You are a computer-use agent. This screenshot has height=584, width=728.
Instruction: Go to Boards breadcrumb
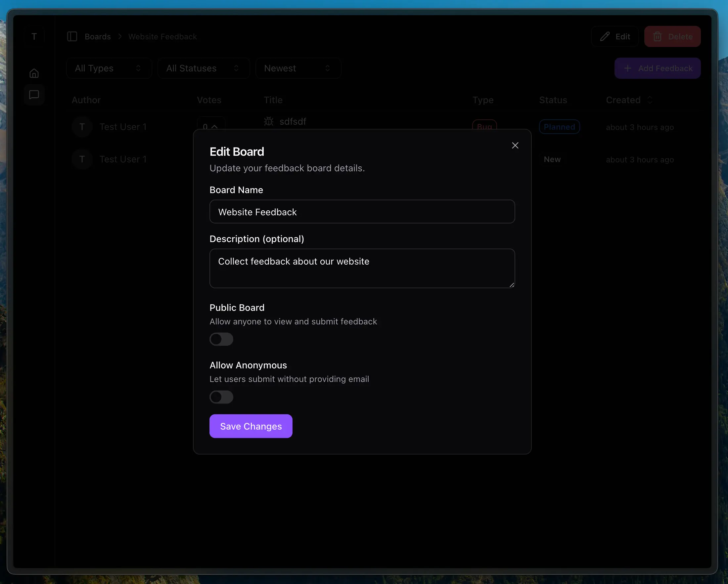pyautogui.click(x=98, y=36)
